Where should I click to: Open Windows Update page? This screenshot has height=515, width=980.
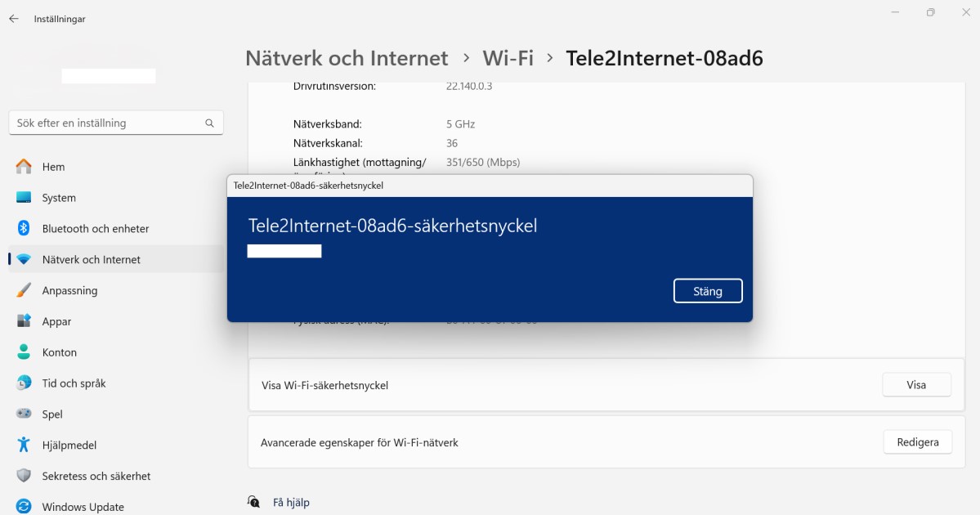(116, 507)
